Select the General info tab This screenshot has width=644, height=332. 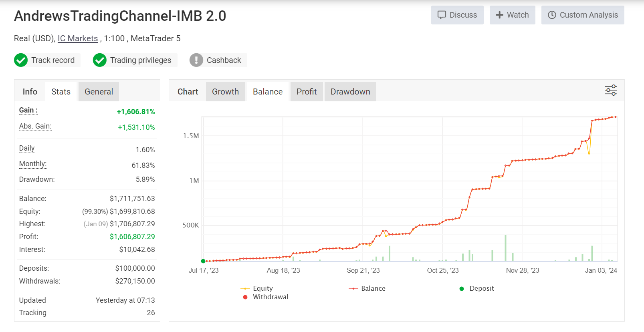[99, 92]
